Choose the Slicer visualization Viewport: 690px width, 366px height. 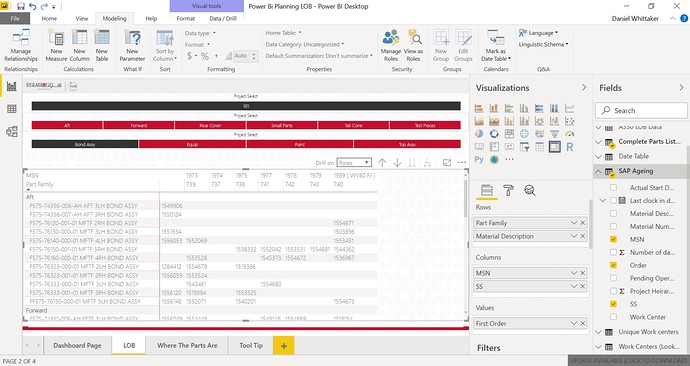point(525,147)
